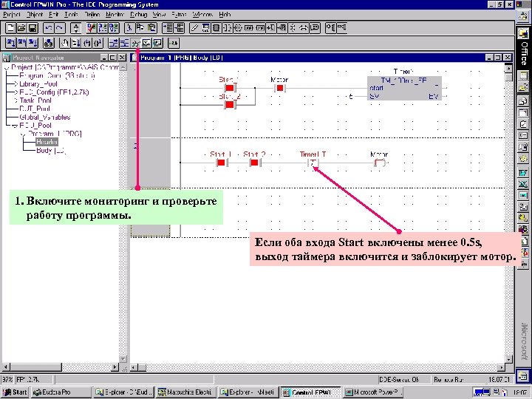The height and width of the screenshot is (399, 532).
Task: Collapse the Program_1 node
Action: coord(24,134)
